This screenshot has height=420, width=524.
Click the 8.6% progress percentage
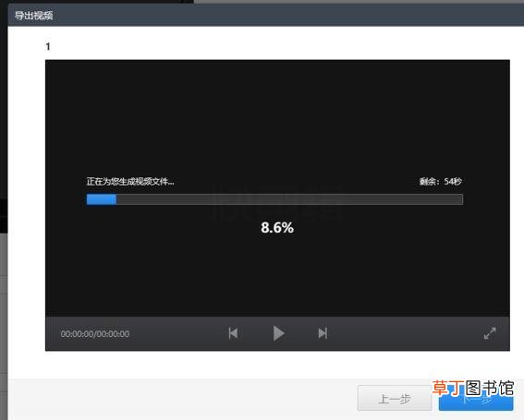[x=277, y=228]
